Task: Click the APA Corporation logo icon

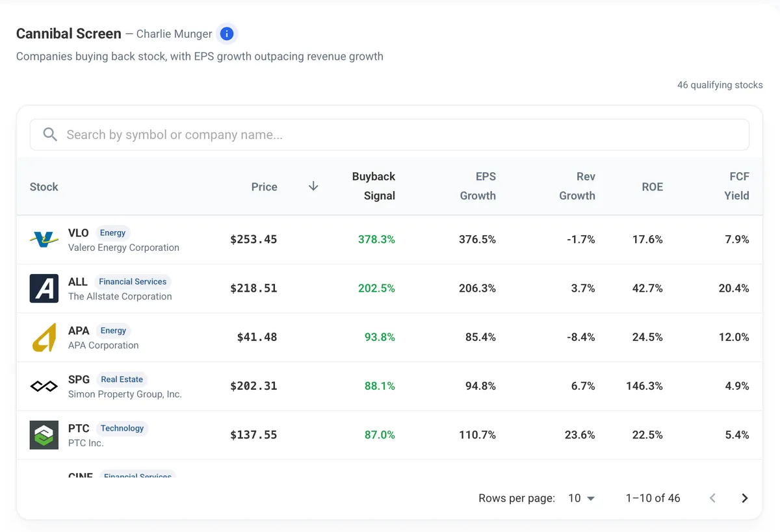Action: [x=44, y=337]
